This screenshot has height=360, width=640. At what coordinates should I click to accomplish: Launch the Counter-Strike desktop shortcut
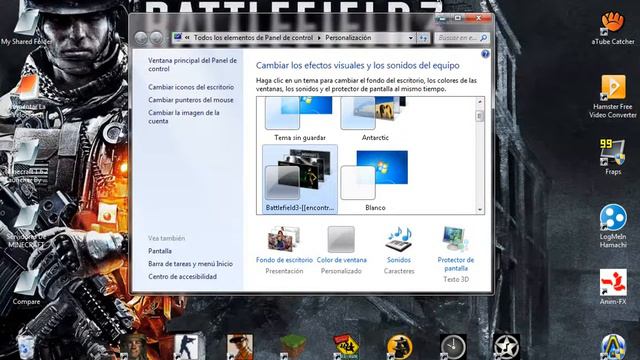(x=186, y=347)
